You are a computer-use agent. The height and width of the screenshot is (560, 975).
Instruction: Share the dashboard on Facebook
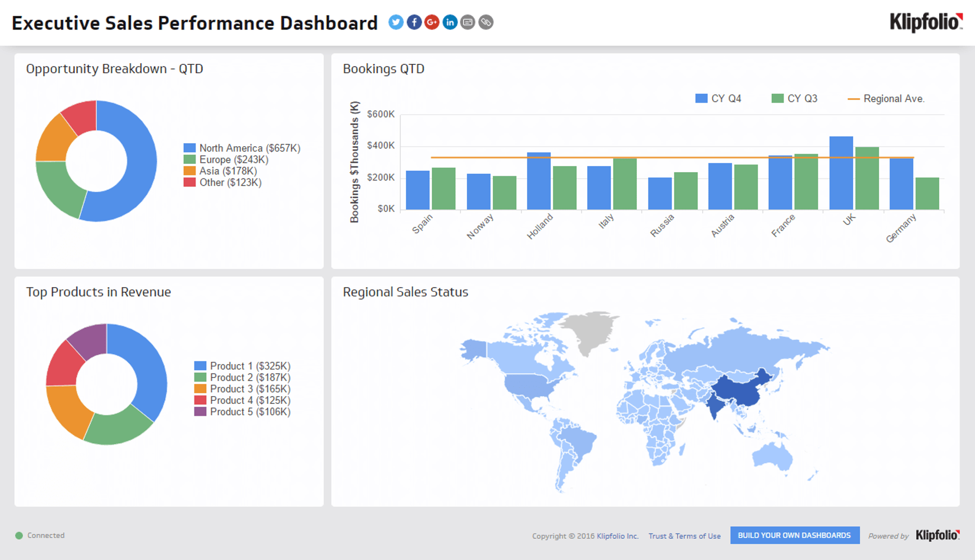click(414, 22)
